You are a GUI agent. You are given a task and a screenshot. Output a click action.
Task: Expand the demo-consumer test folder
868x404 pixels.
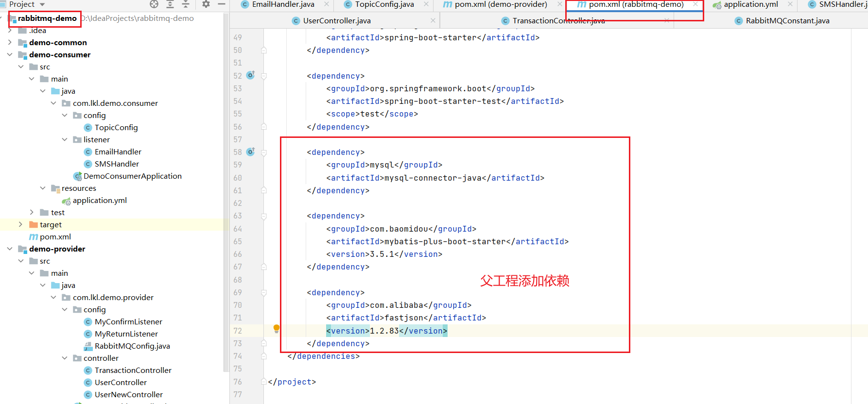coord(32,212)
